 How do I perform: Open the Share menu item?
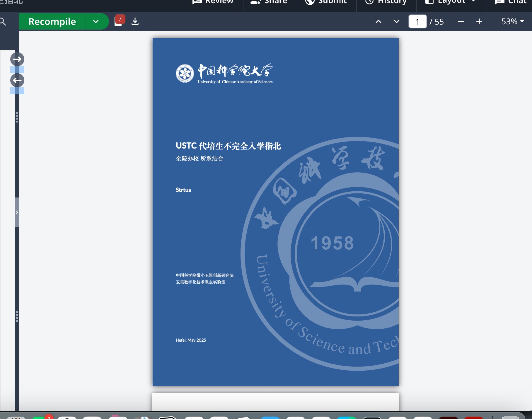269,2
